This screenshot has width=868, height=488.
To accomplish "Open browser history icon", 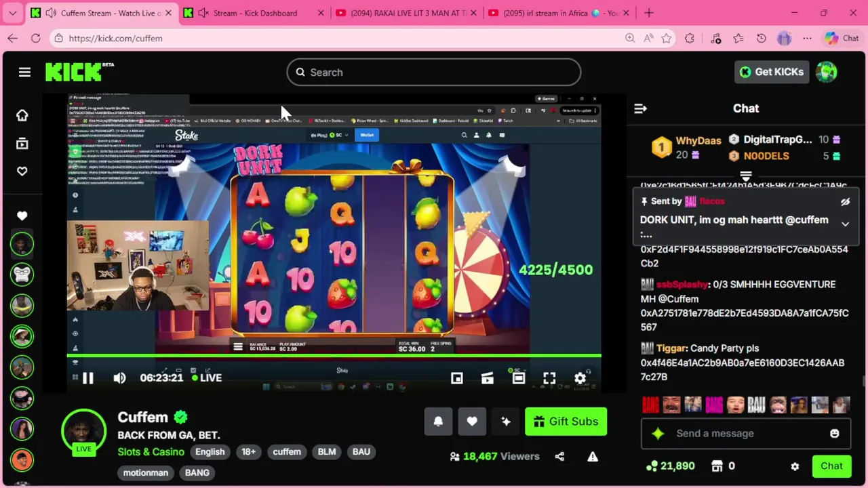I will tap(762, 39).
